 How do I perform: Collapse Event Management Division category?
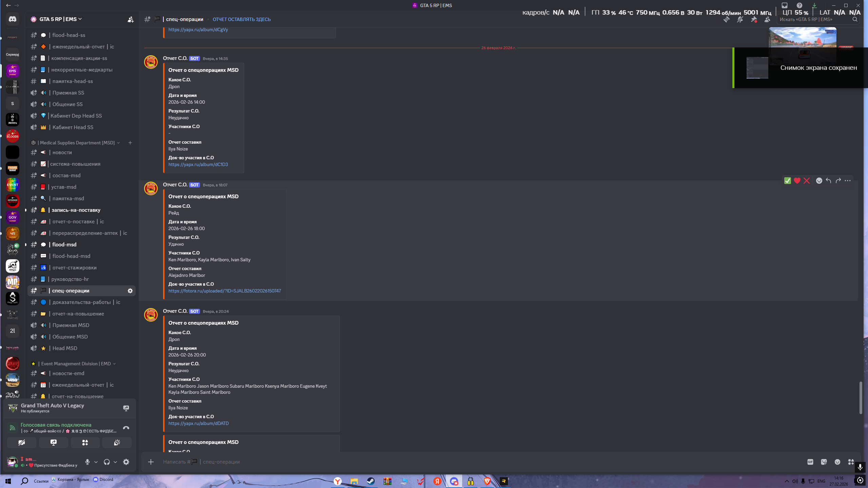point(76,364)
